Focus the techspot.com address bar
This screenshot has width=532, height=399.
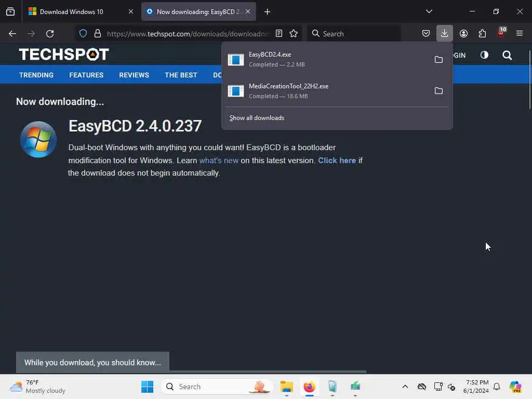click(x=187, y=34)
